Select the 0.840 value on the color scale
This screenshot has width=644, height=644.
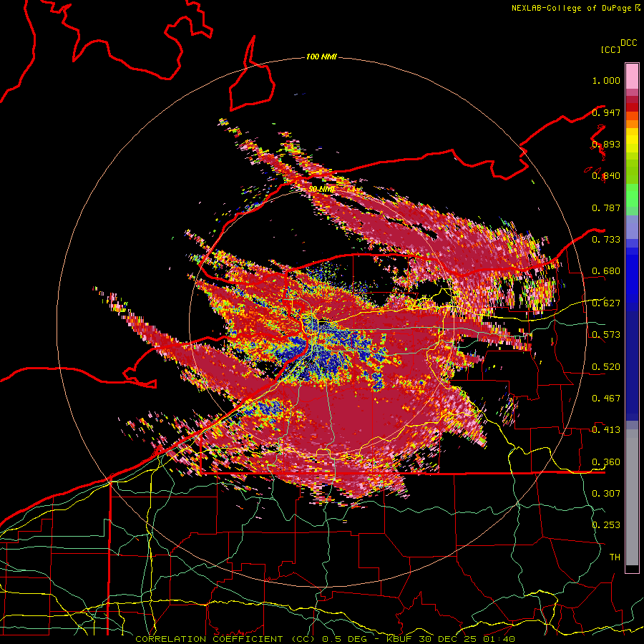coord(606,176)
